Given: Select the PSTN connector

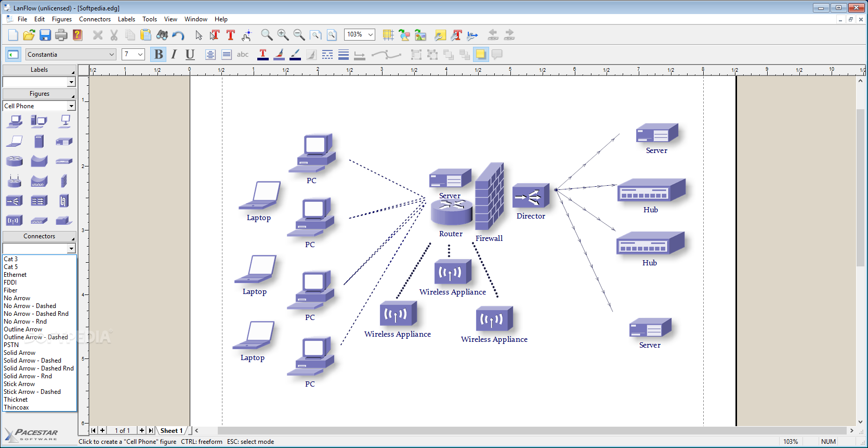Looking at the screenshot, I should (11, 345).
